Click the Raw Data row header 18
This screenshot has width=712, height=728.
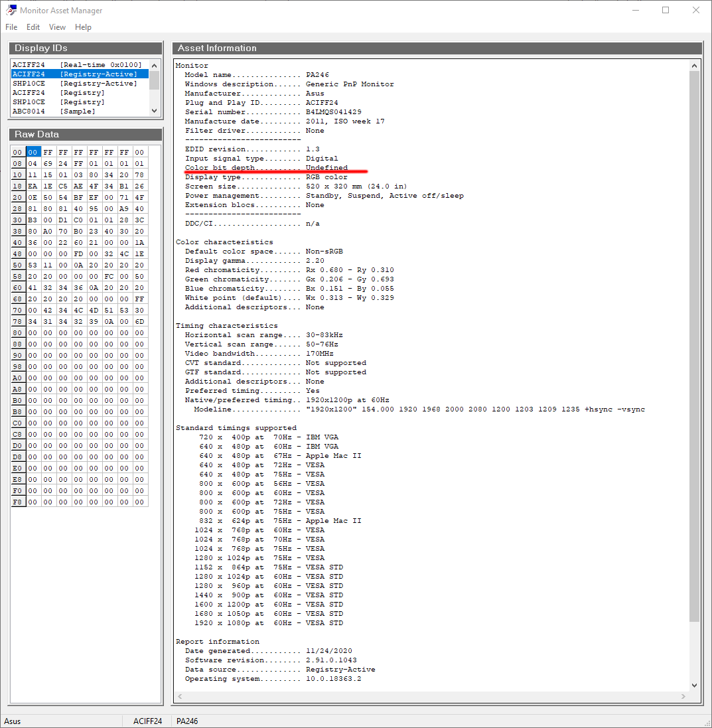point(18,186)
